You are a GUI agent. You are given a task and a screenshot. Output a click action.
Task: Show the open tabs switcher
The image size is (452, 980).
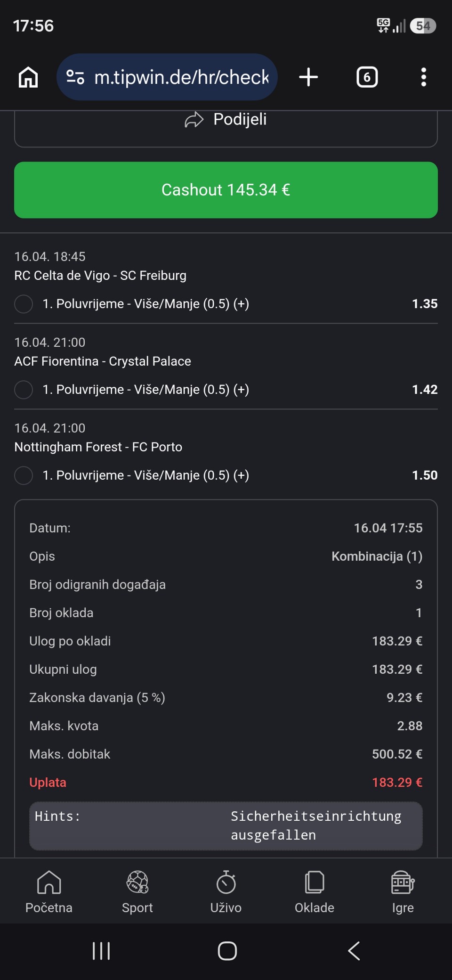point(367,77)
